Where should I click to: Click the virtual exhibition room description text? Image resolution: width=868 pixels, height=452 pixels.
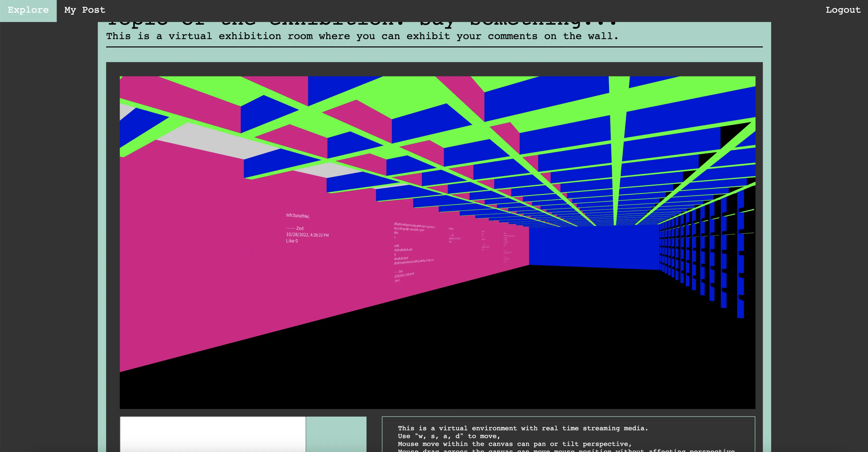tap(362, 36)
